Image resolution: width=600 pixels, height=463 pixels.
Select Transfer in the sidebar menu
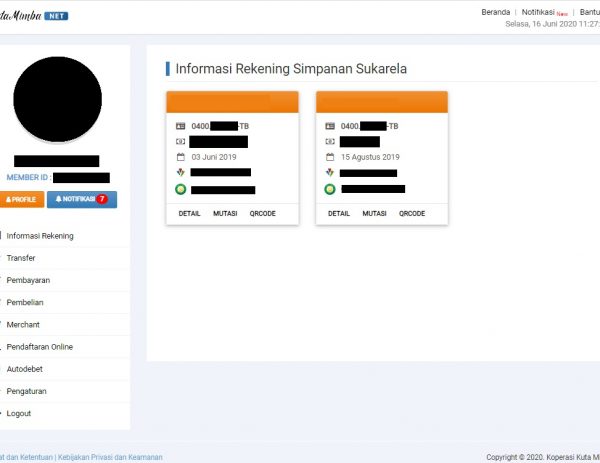(21, 258)
